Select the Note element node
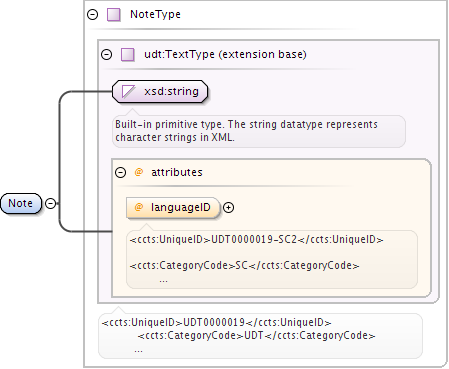This screenshot has width=449, height=369. click(x=21, y=203)
